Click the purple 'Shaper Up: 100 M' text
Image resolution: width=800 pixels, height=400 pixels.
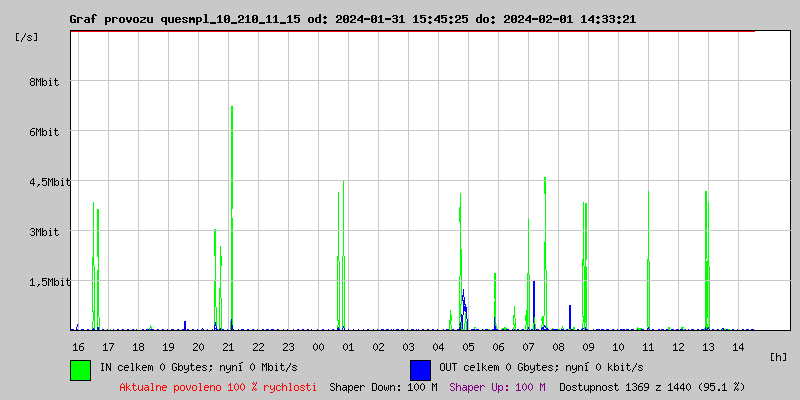(497, 387)
